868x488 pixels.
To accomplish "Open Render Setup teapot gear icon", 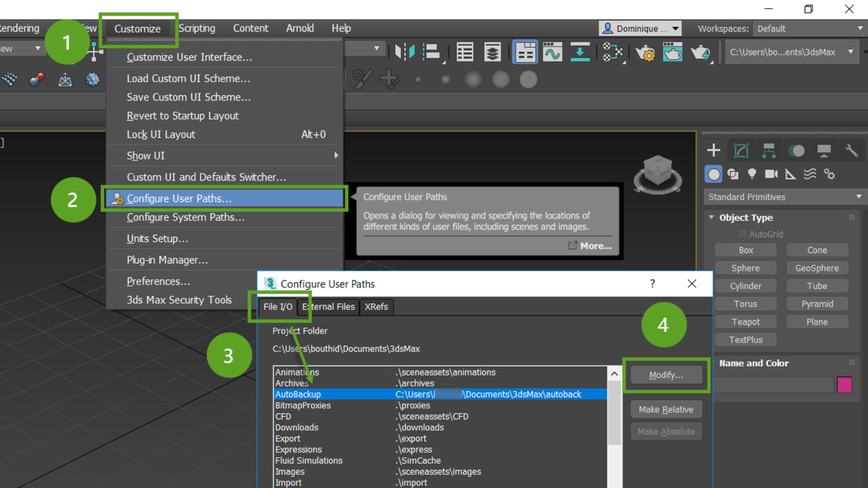I will pyautogui.click(x=645, y=52).
